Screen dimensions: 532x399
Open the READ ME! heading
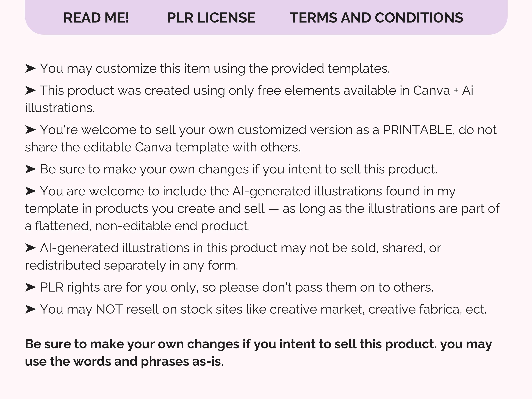pos(96,18)
